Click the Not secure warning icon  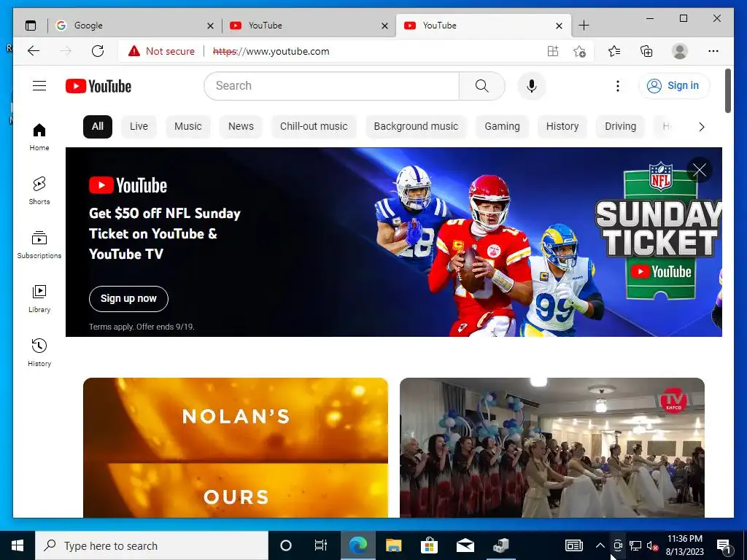pyautogui.click(x=134, y=51)
